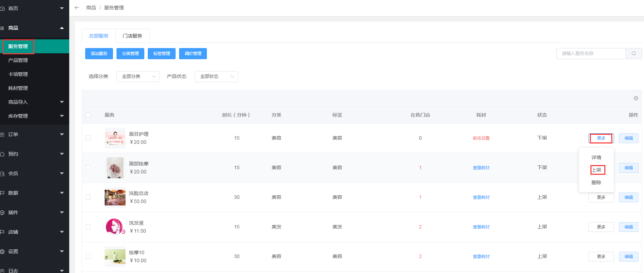Expand the 日志 sidebar menu
The width and height of the screenshot is (644, 273).
click(x=62, y=271)
